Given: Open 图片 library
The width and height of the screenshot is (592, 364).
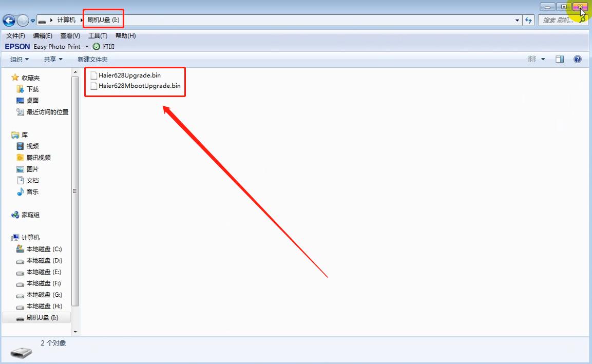Looking at the screenshot, I should tap(32, 169).
